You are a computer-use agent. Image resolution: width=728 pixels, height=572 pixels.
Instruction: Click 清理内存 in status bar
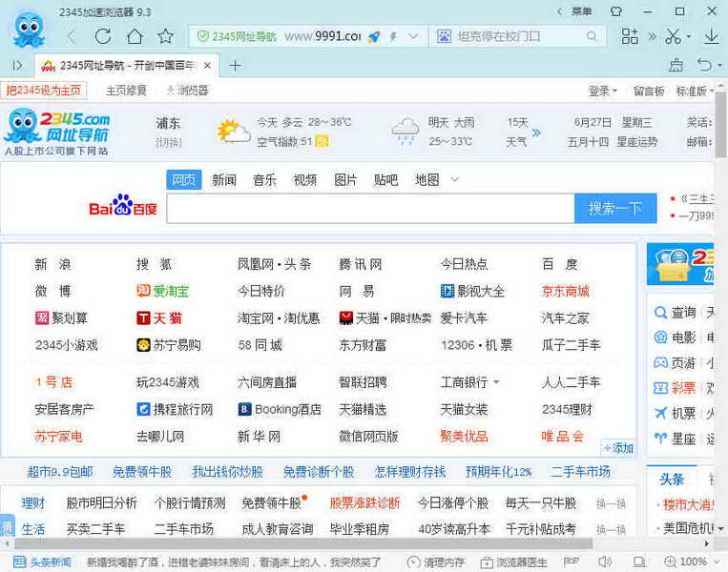pyautogui.click(x=435, y=562)
